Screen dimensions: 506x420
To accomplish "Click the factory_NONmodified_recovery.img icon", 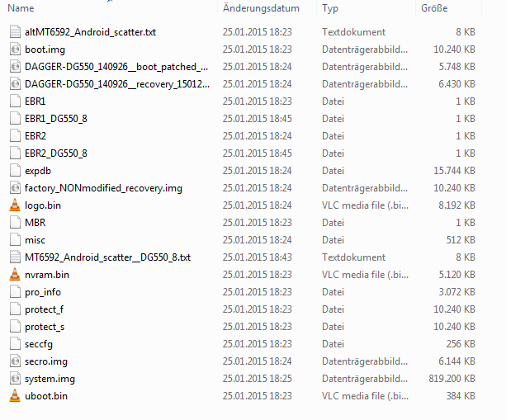I will click(x=15, y=188).
